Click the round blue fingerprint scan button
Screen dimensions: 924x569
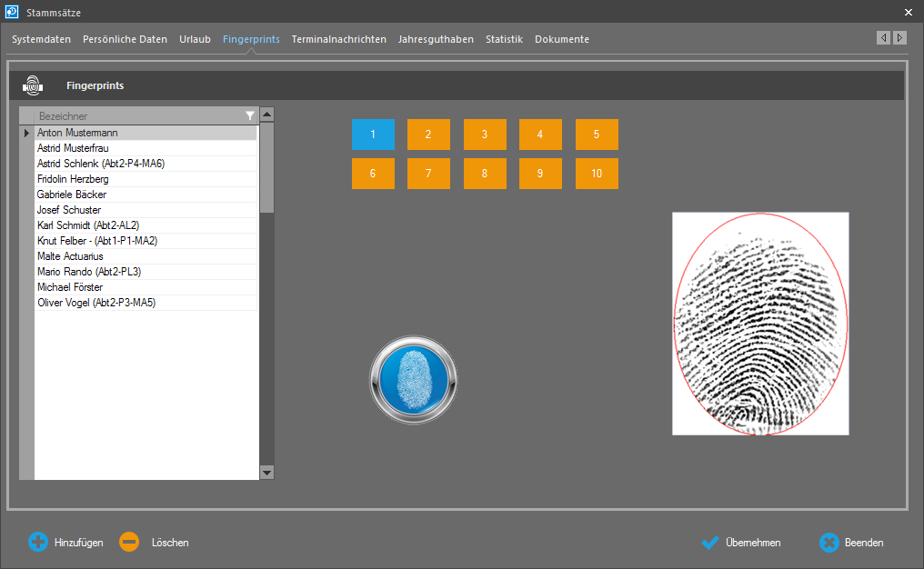coord(414,378)
